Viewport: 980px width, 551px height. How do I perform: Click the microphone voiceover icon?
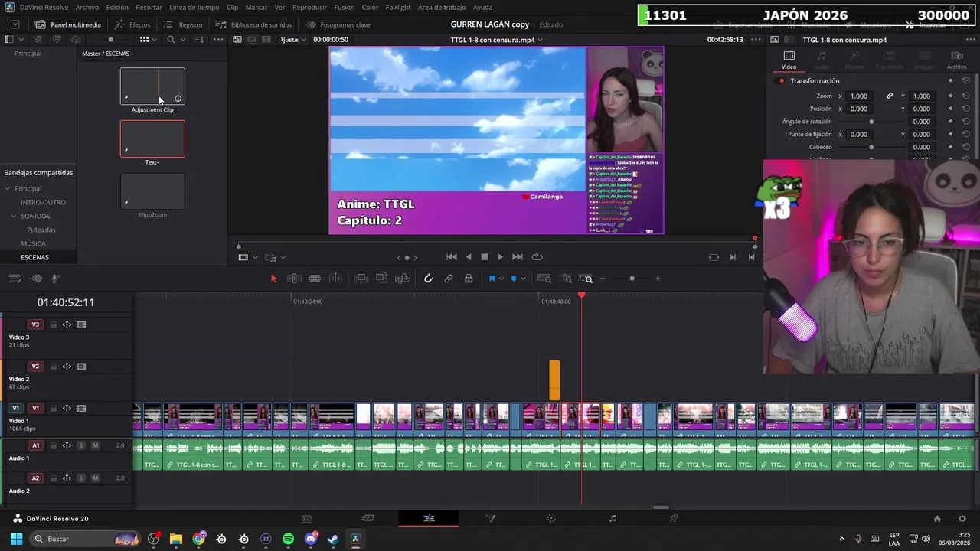point(55,279)
